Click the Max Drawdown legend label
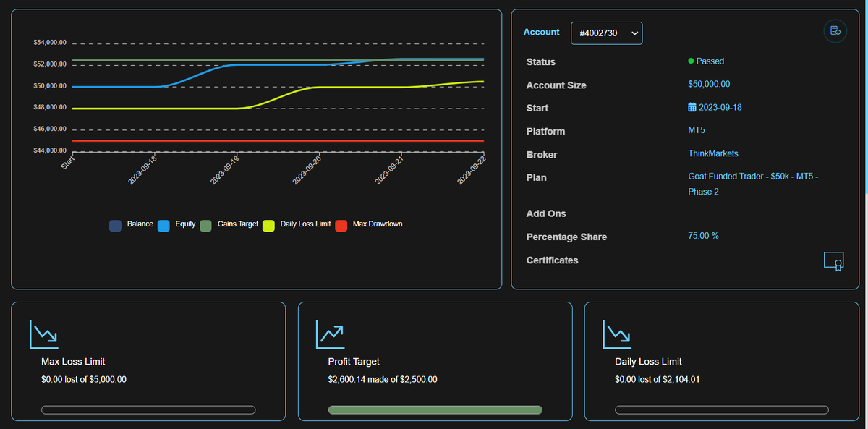This screenshot has width=868, height=429. tap(378, 224)
